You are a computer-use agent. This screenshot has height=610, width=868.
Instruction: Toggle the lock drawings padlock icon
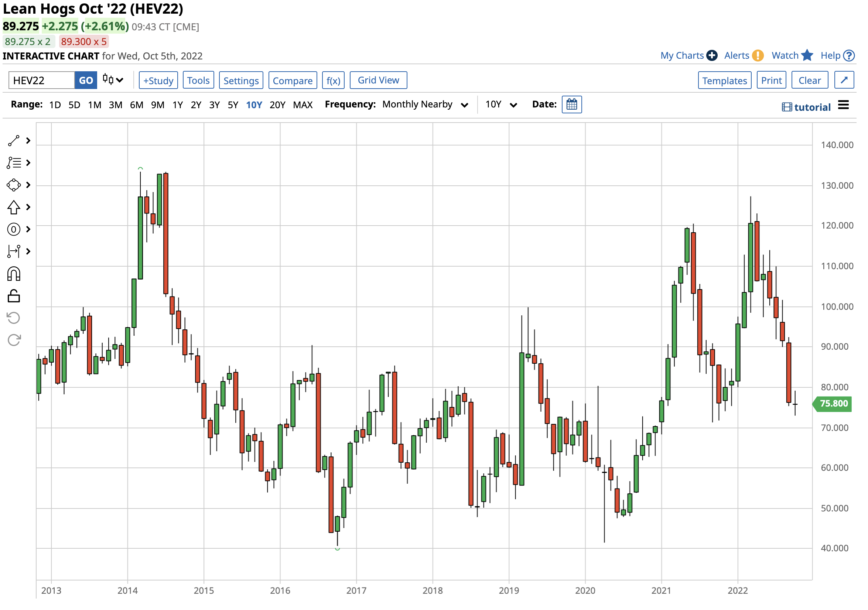[x=14, y=297]
